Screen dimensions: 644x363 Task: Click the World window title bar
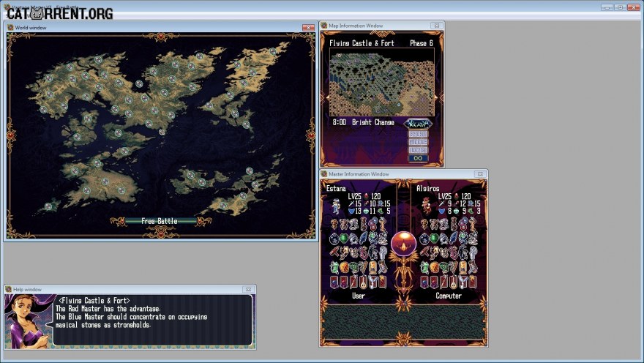click(x=160, y=28)
